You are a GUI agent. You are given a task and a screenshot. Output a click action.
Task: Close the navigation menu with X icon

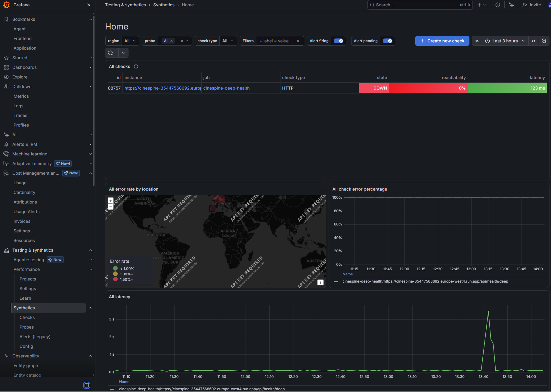pos(89,5)
